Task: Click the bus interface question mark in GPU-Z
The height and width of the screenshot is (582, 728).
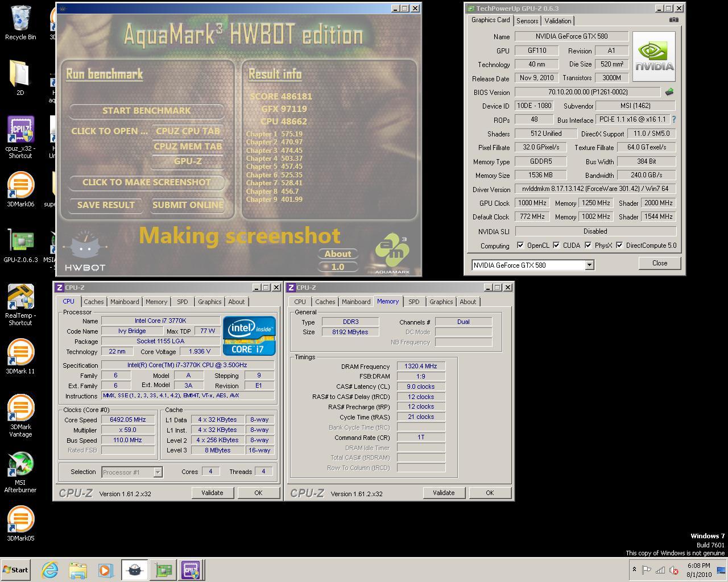Action: pyautogui.click(x=674, y=119)
